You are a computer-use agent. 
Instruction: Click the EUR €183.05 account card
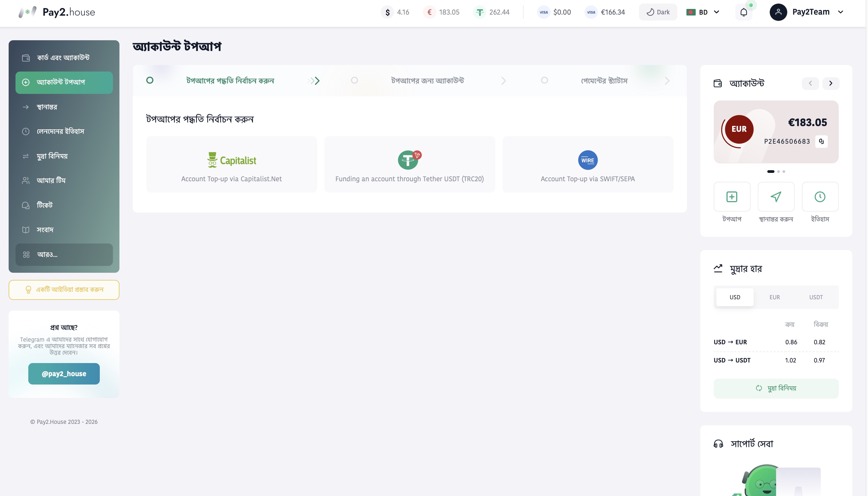776,132
